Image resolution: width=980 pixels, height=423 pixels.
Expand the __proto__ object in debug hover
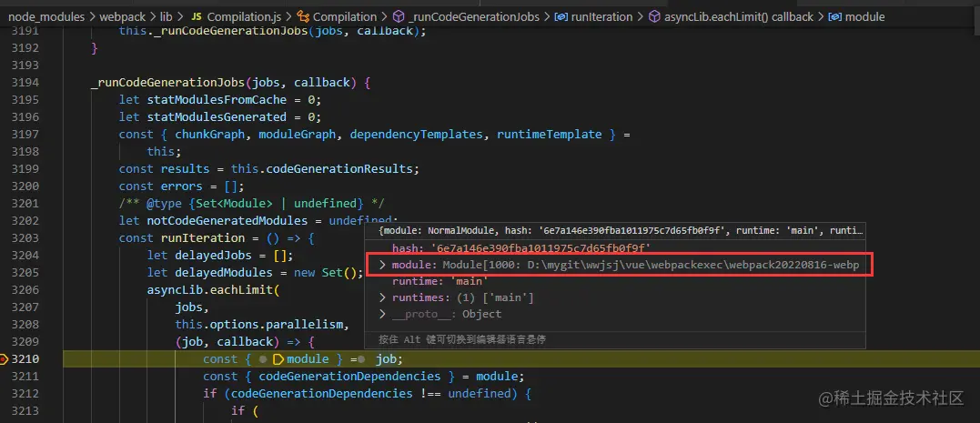pyautogui.click(x=382, y=314)
